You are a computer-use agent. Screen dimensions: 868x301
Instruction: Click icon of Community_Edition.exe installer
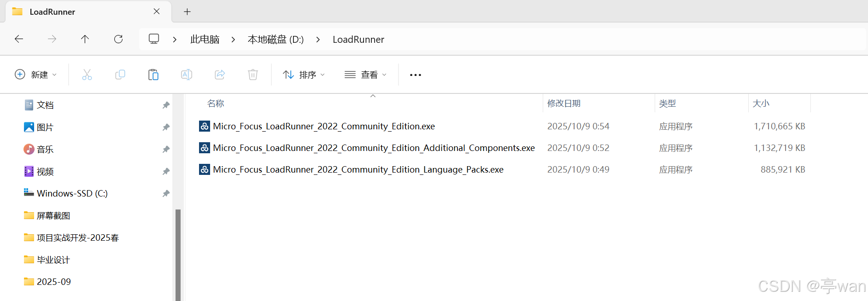pos(205,126)
